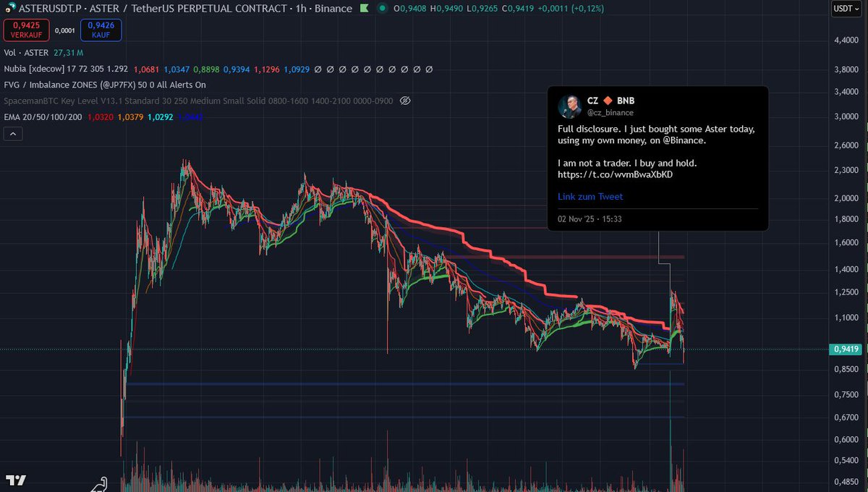Click the 4,4000 price scale label
The height and width of the screenshot is (492, 868).
pyautogui.click(x=846, y=41)
